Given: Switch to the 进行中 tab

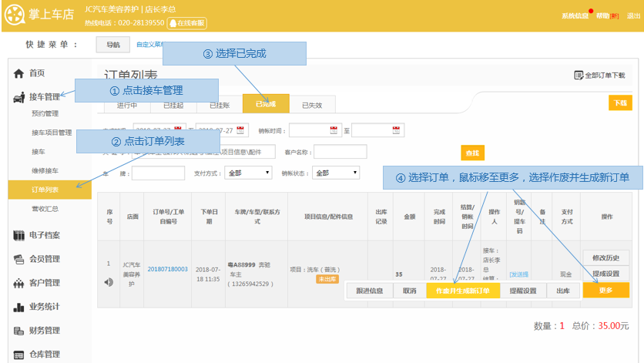Looking at the screenshot, I should [x=127, y=105].
